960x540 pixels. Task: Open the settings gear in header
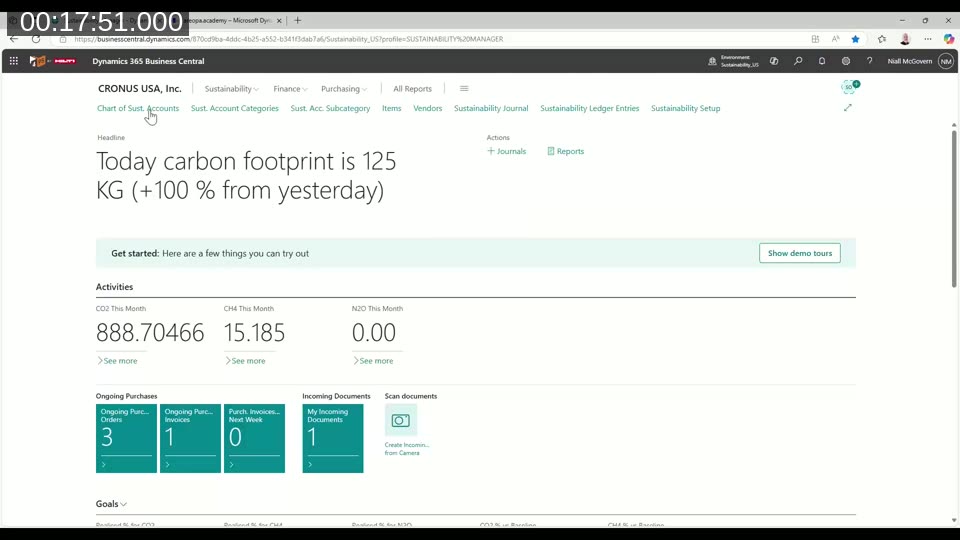point(846,61)
